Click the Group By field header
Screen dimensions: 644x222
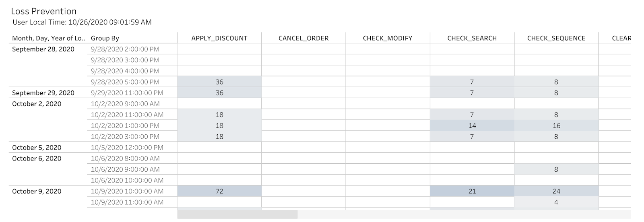tap(105, 38)
